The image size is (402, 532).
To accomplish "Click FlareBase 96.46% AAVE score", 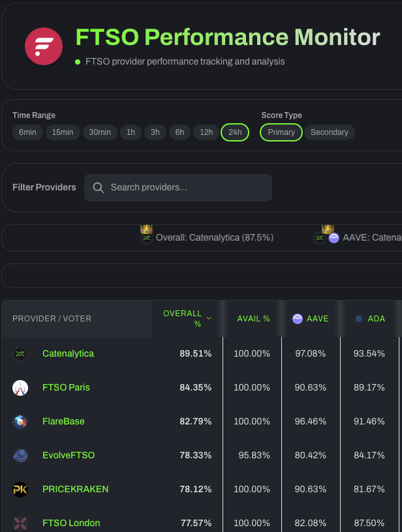I will (x=311, y=421).
